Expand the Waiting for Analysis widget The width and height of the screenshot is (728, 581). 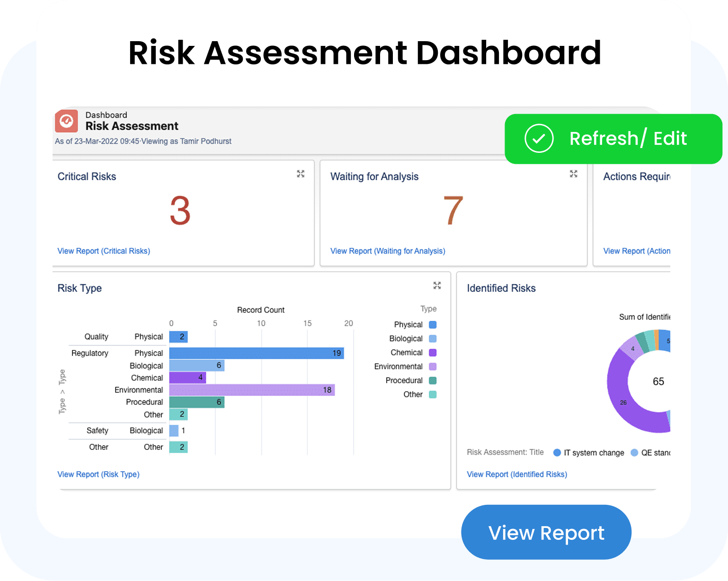pyautogui.click(x=573, y=174)
